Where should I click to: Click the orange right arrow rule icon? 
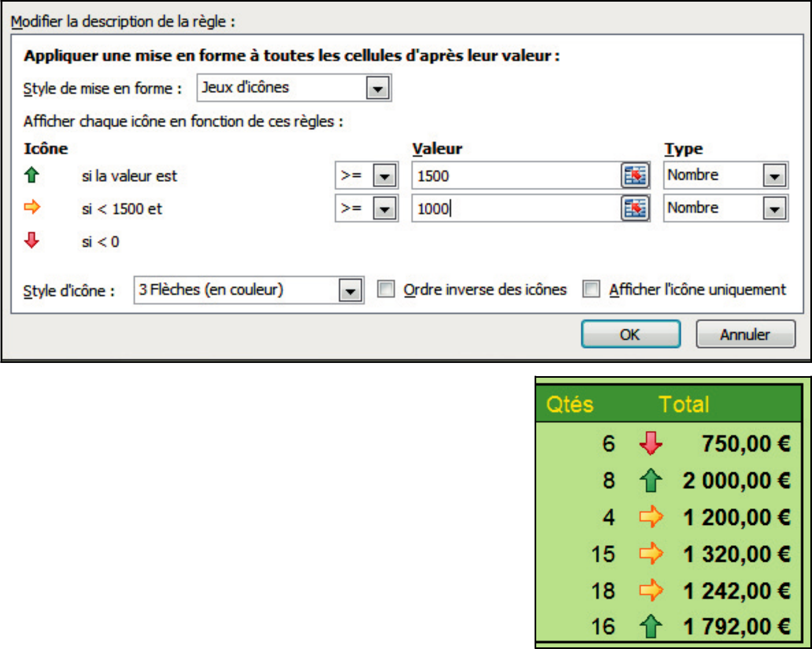(x=32, y=208)
